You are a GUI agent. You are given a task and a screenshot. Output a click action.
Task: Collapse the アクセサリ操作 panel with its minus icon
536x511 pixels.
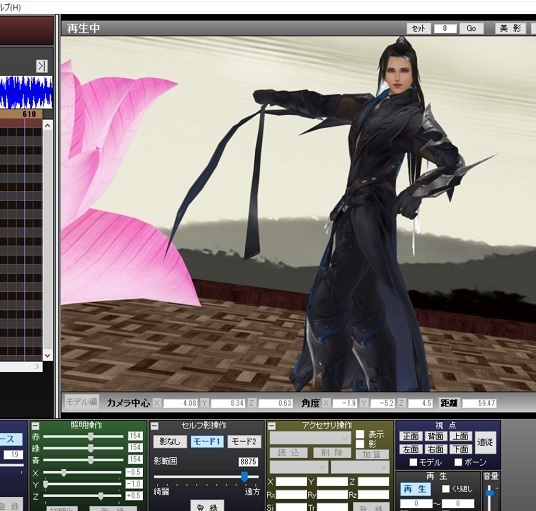click(271, 426)
